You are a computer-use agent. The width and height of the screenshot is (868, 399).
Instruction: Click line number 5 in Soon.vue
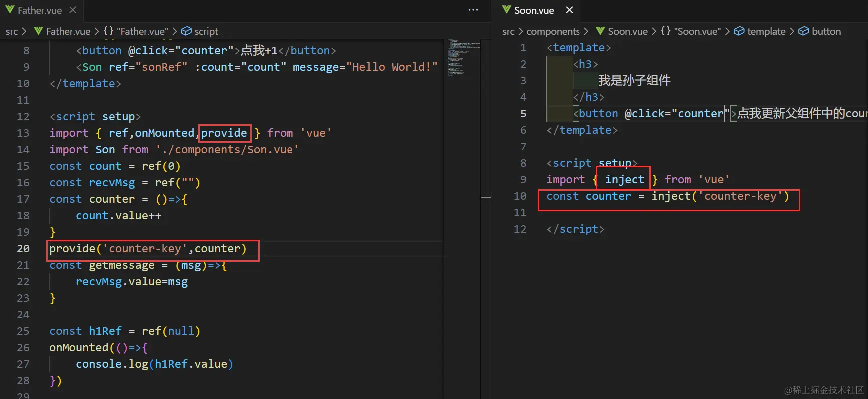click(x=523, y=114)
